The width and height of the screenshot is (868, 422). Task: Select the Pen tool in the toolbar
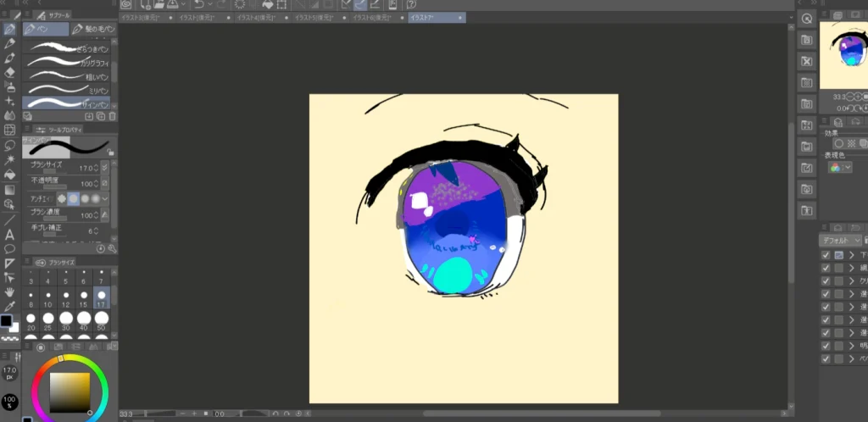[x=9, y=29]
